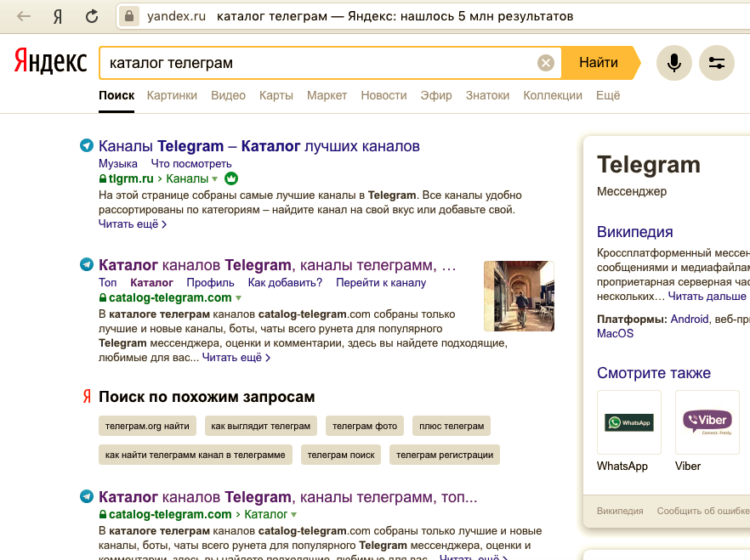Click the arcade photo thumbnail in the second result
This screenshot has height=560, width=750.
(519, 296)
